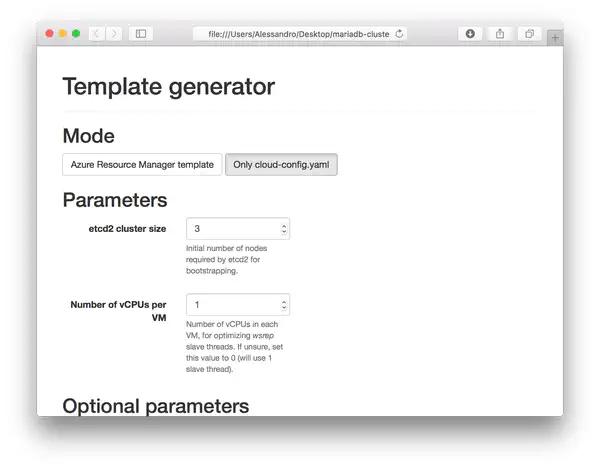Open the Safari downloads list
600x469 pixels.
pyautogui.click(x=470, y=33)
